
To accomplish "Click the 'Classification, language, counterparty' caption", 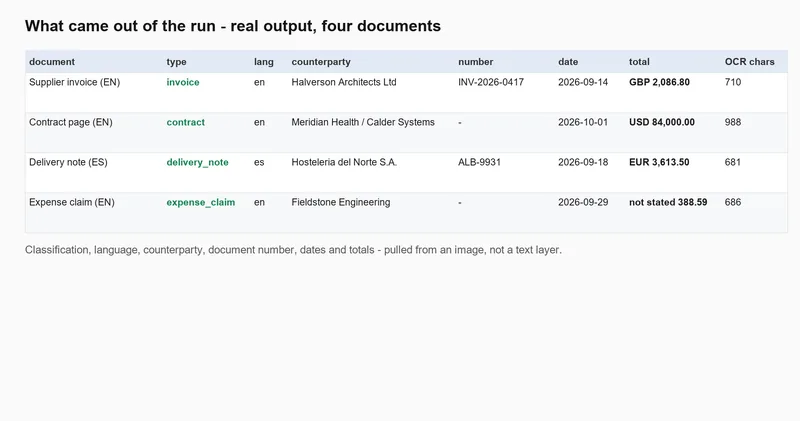I will [x=293, y=250].
